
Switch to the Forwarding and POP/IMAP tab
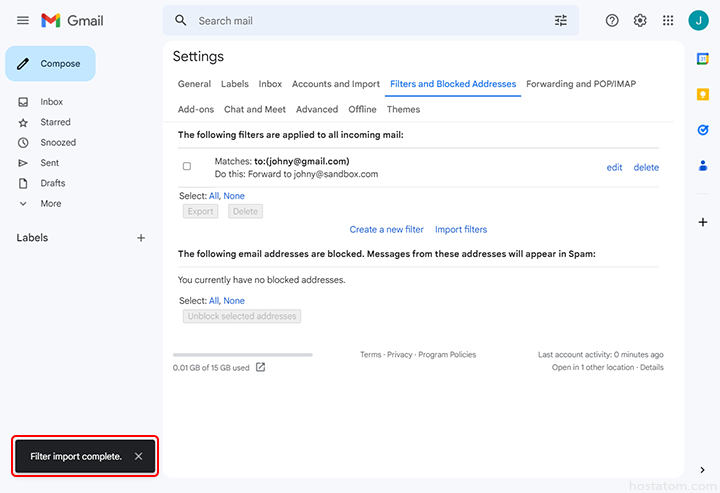pyautogui.click(x=581, y=84)
